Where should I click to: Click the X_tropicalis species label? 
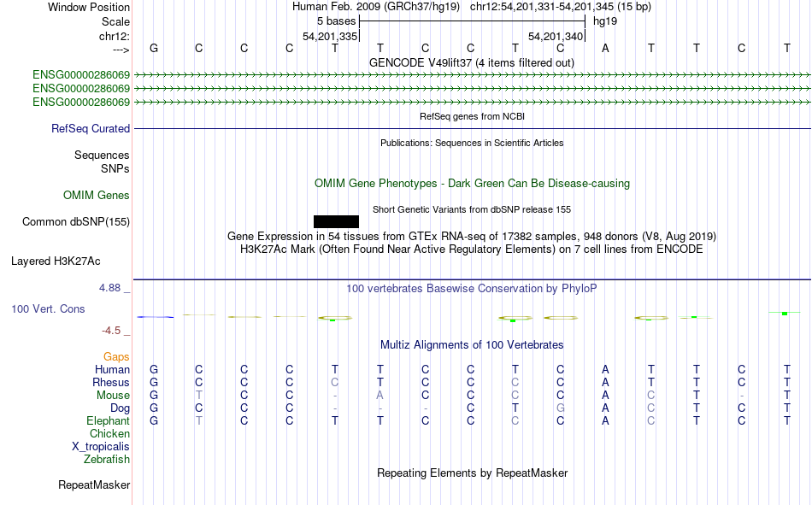click(x=101, y=447)
